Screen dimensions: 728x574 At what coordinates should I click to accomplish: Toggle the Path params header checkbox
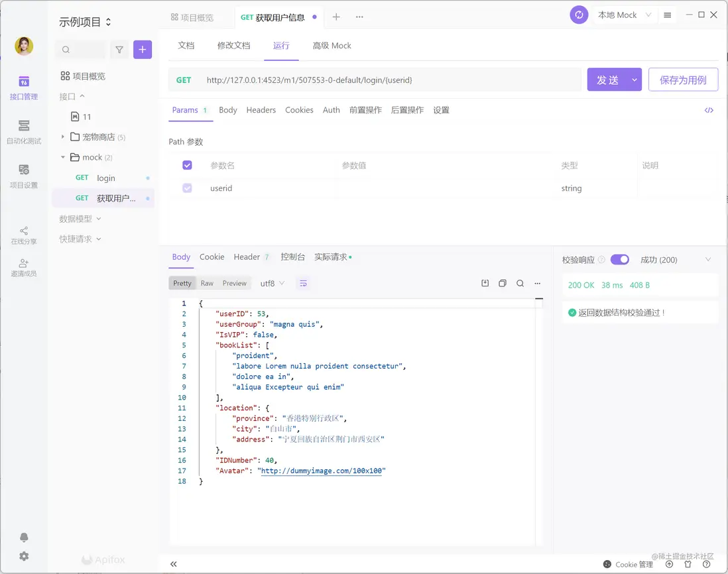tap(187, 165)
